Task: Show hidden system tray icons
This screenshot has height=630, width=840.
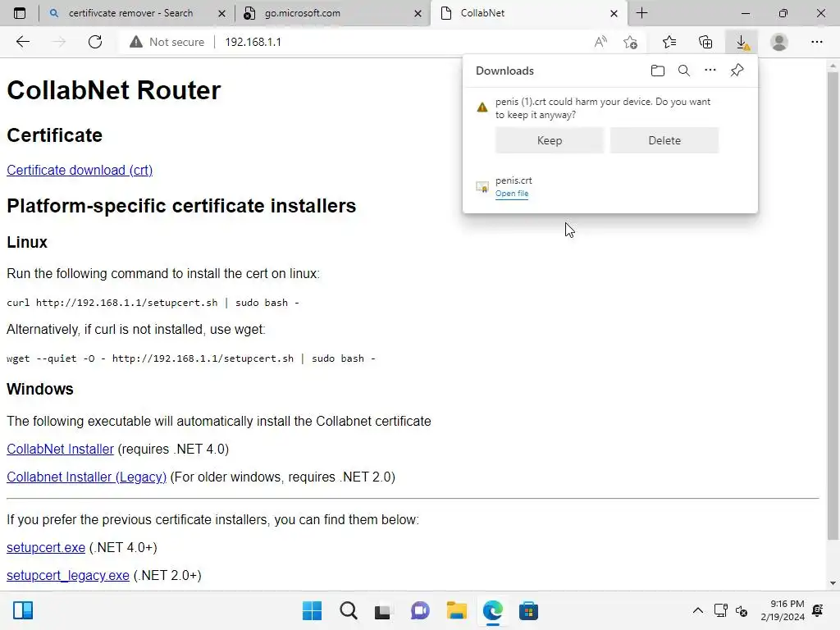Action: click(697, 610)
